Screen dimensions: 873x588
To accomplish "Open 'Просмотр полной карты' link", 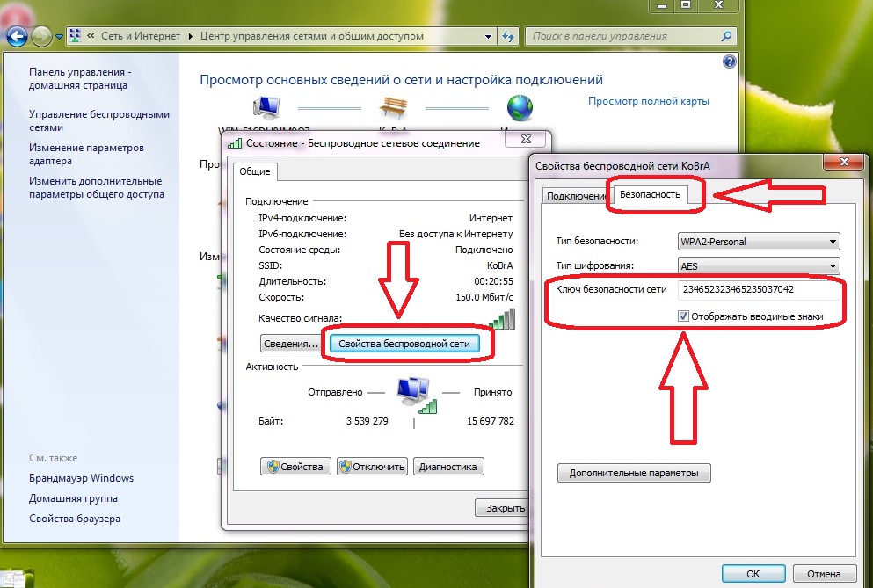I will click(x=648, y=101).
